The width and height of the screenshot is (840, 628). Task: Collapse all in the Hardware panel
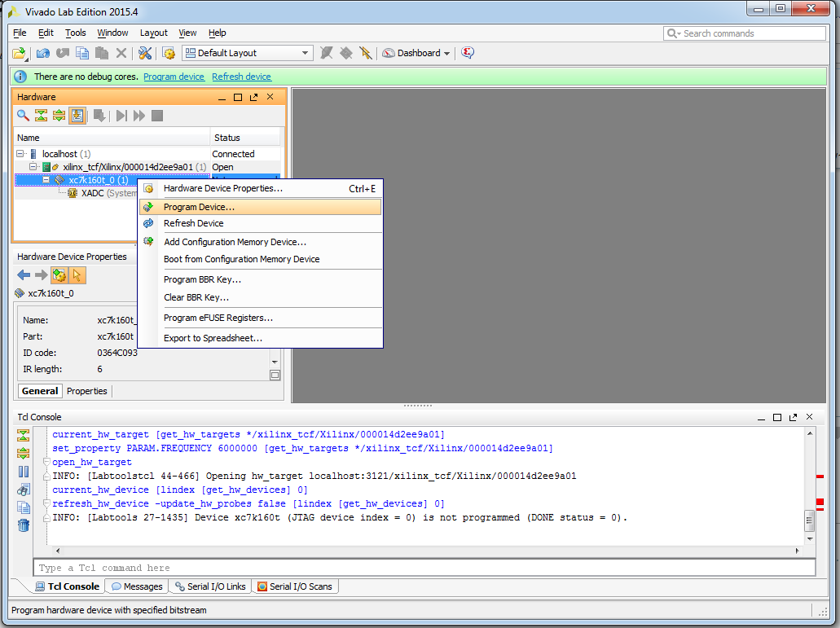coord(41,115)
